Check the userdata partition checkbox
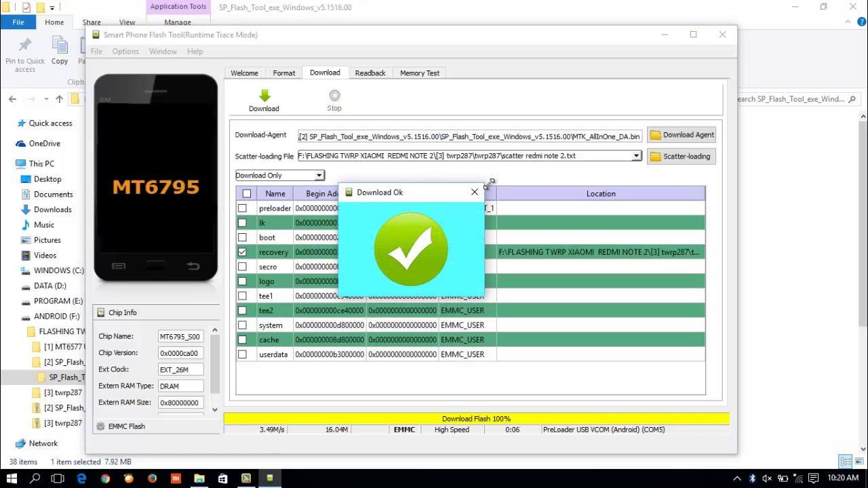This screenshot has width=868, height=488. 242,354
